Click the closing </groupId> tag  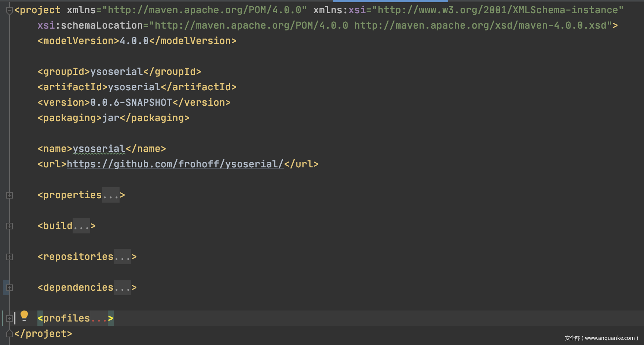(x=172, y=72)
